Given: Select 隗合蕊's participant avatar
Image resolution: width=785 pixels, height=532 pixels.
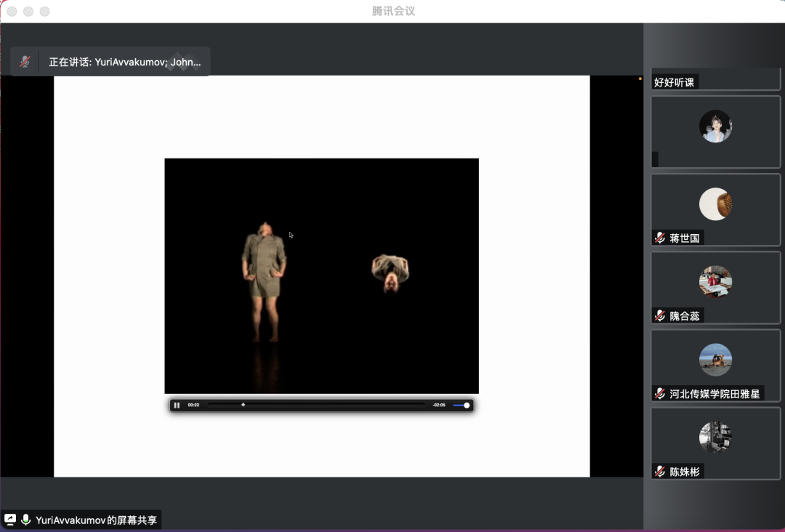Looking at the screenshot, I should 715,282.
